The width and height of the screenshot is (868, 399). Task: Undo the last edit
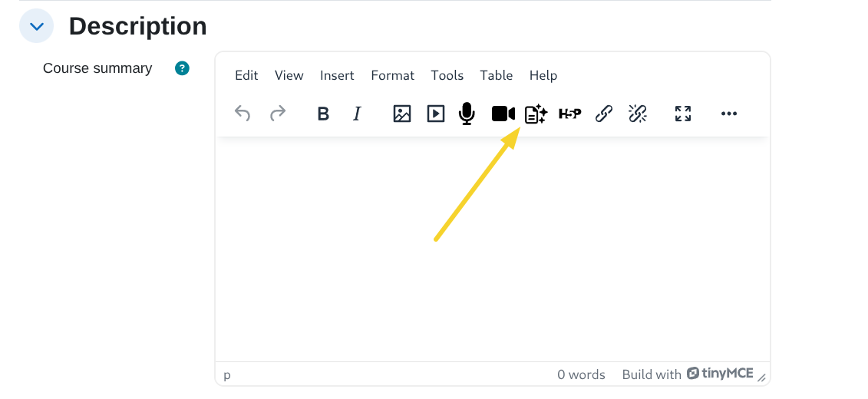click(x=243, y=114)
